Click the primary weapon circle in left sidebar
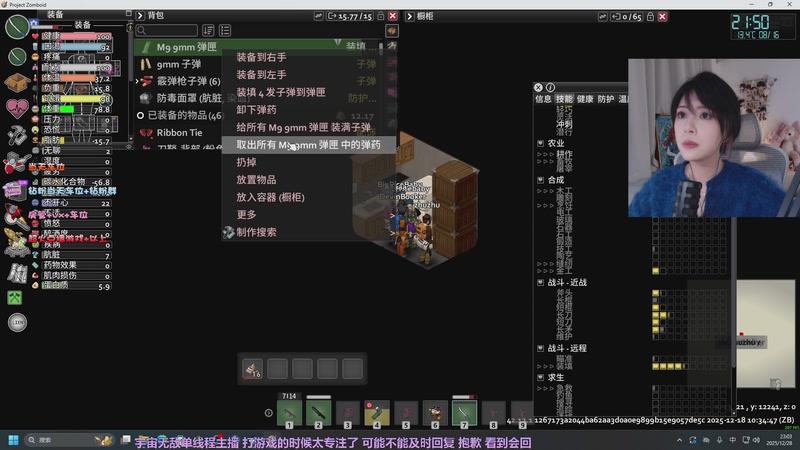The image size is (800, 450). [17, 27]
